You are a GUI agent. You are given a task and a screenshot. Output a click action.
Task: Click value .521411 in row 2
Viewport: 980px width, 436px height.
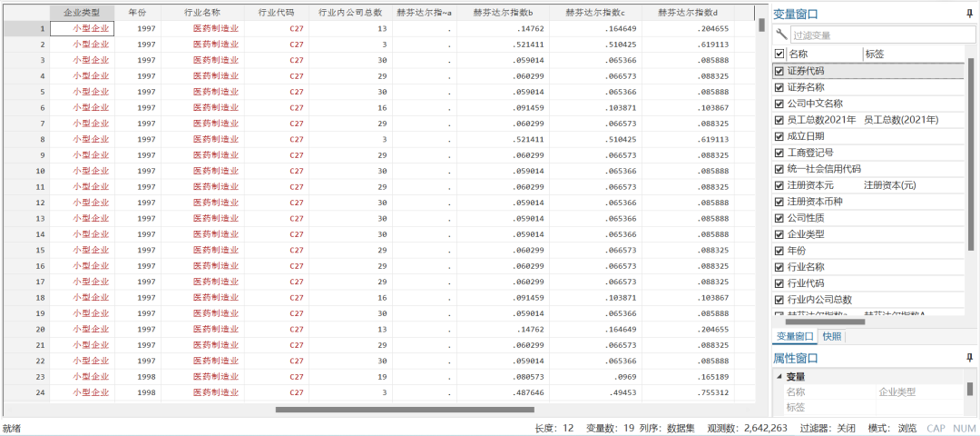[503, 45]
